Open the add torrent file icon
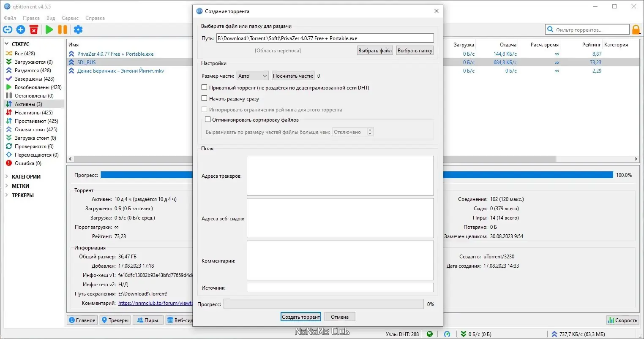The width and height of the screenshot is (644, 339). (21, 30)
